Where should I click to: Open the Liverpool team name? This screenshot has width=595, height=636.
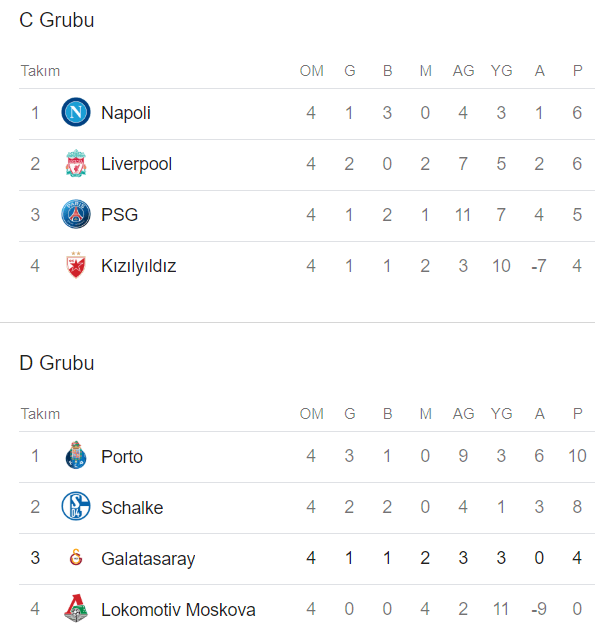click(x=137, y=164)
